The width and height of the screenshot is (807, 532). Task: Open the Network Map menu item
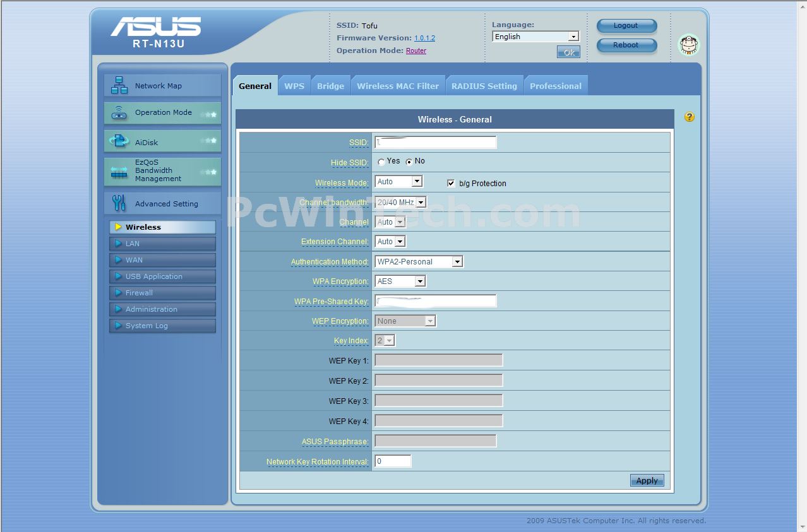(x=162, y=85)
